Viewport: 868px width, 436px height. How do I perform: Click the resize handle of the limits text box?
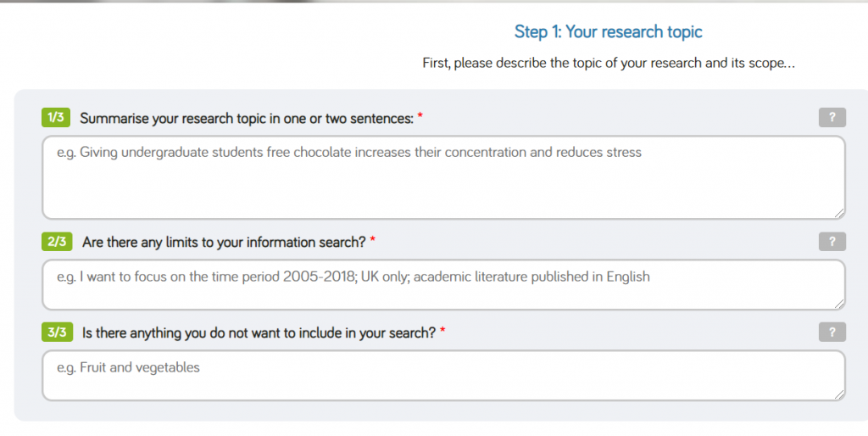[839, 304]
